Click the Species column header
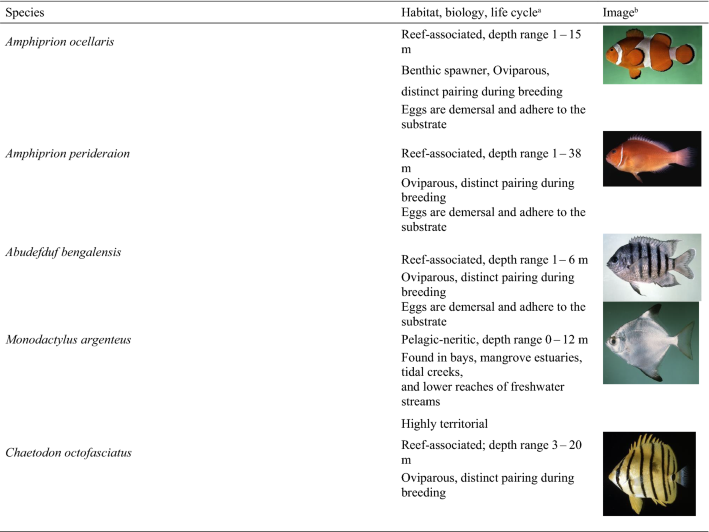This screenshot has height=532, width=709. click(x=25, y=13)
